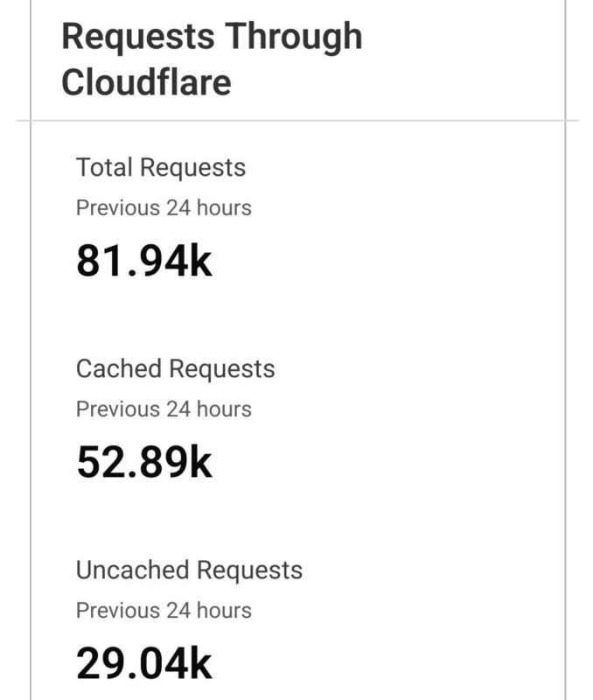Screen dimensions: 593x700
Task: Select the Cached Requests label
Action: click(175, 368)
